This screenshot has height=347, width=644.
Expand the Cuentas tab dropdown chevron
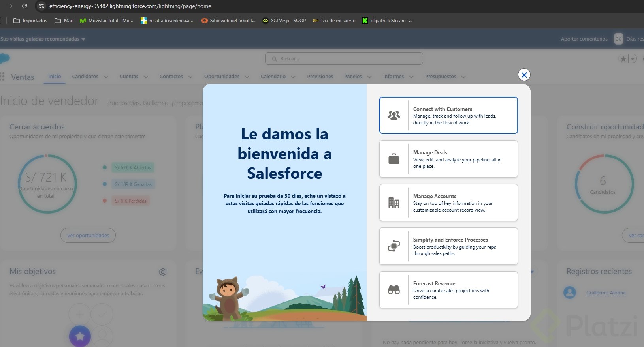click(x=146, y=77)
